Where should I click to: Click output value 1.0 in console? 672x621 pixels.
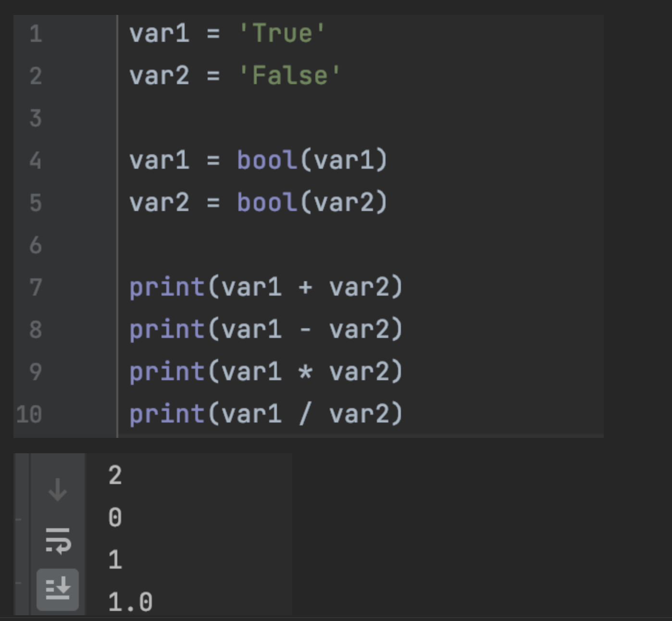tap(130, 602)
